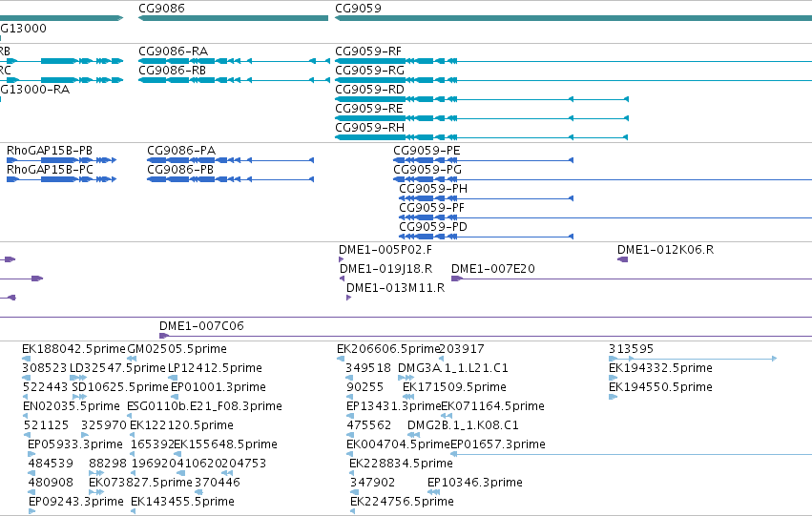Click the 308523 feature label

coord(45,368)
